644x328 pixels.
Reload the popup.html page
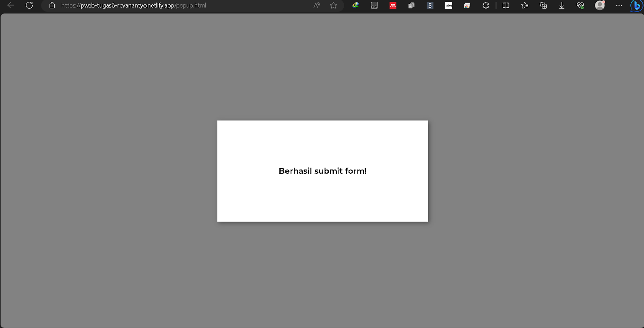[x=29, y=5]
